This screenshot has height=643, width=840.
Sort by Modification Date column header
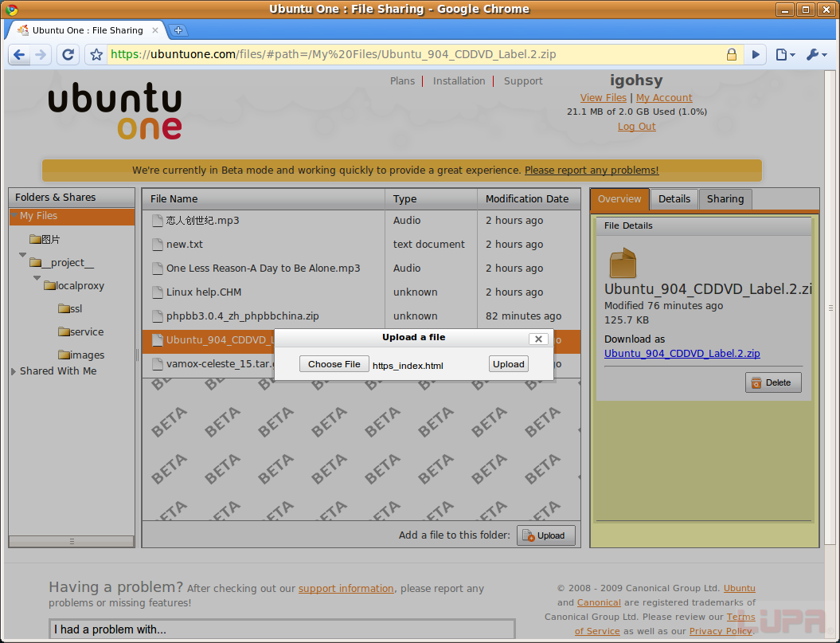(529, 199)
